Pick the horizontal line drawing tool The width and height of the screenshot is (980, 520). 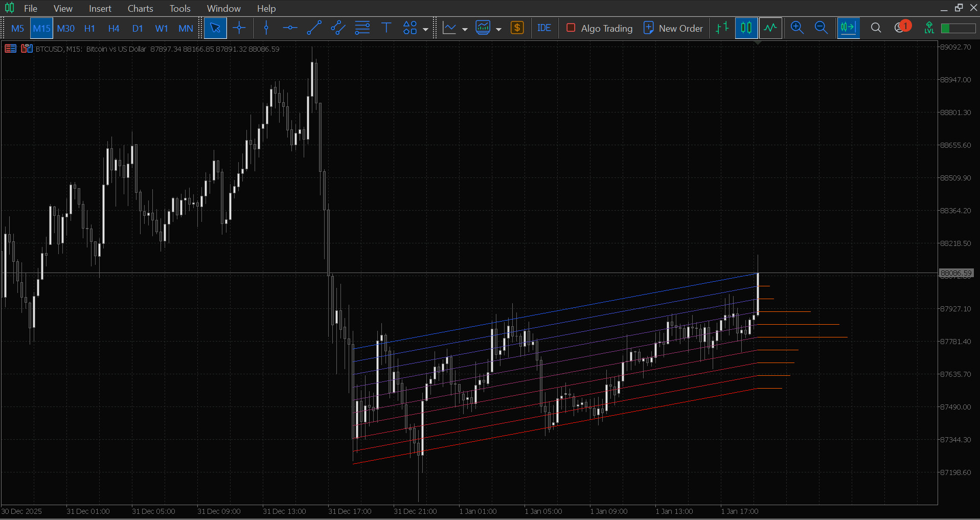pyautogui.click(x=290, y=28)
